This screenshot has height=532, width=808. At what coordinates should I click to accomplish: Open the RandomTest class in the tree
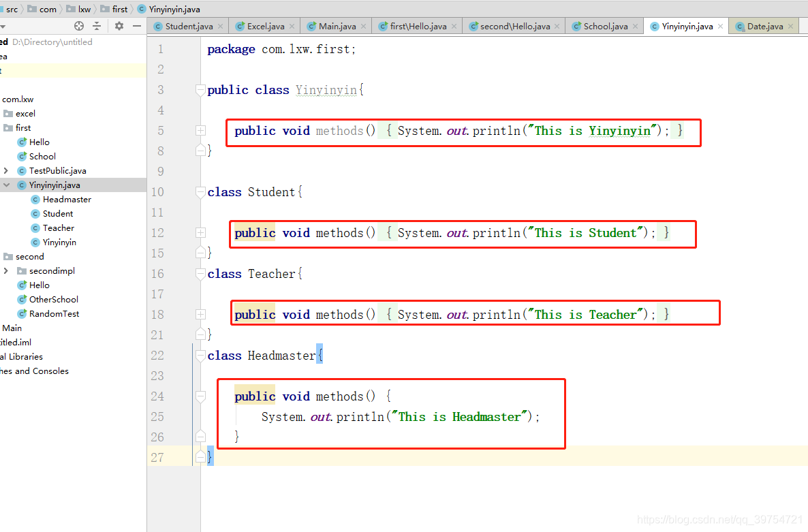(x=55, y=313)
